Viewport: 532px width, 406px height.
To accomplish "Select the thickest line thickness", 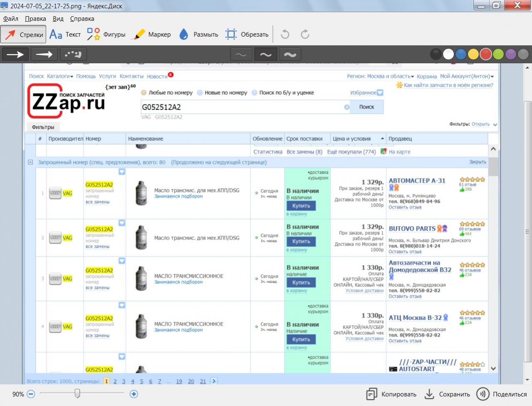I will click(290, 55).
